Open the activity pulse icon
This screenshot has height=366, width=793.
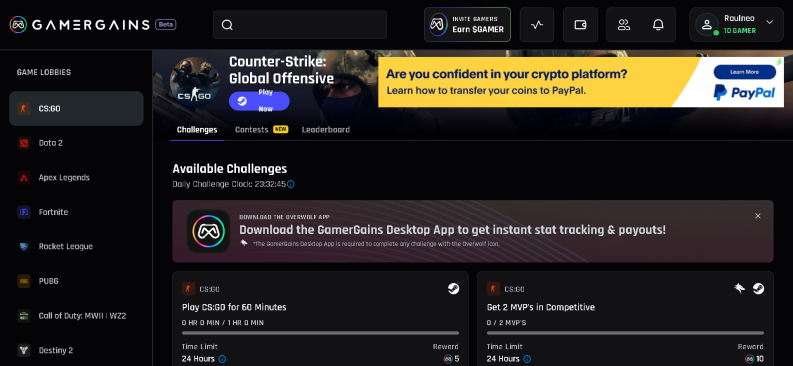537,24
